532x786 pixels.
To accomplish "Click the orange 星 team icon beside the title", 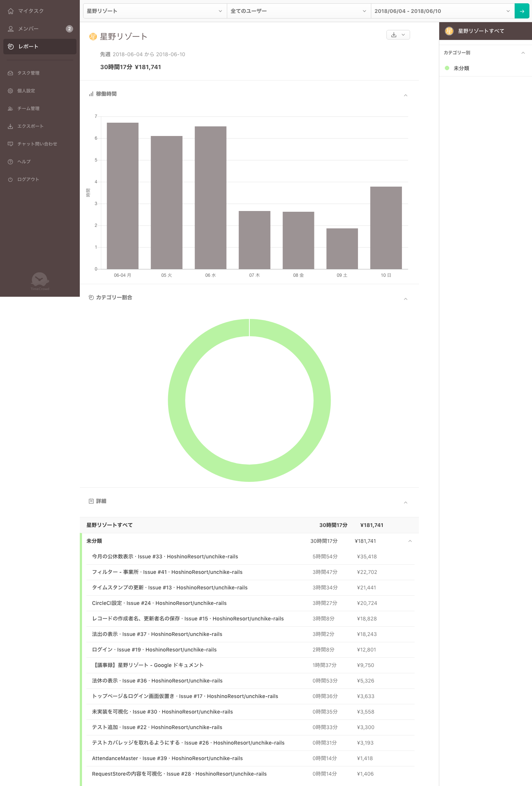I will (x=93, y=37).
